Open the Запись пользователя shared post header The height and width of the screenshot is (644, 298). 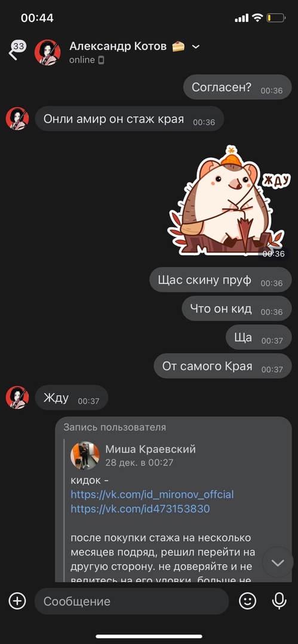tap(115, 427)
